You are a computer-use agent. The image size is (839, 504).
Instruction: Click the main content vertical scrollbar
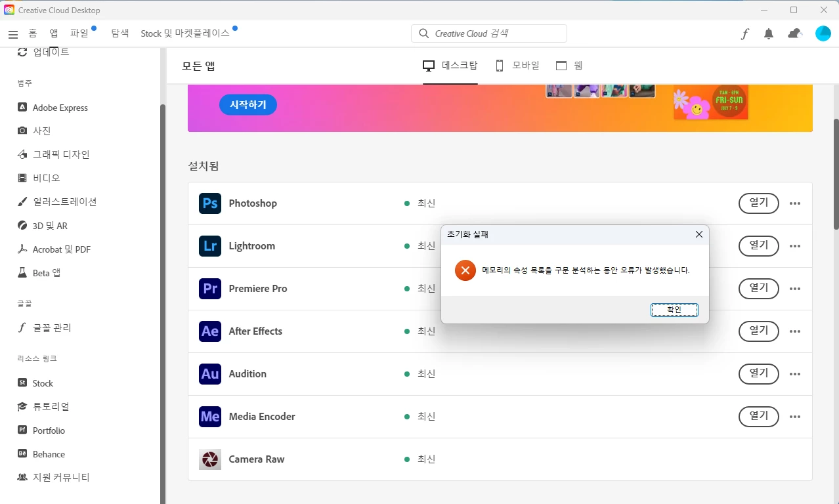point(836,174)
